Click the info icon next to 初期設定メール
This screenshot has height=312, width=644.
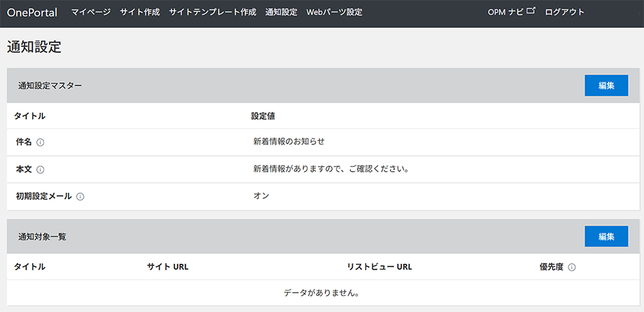coord(80,197)
